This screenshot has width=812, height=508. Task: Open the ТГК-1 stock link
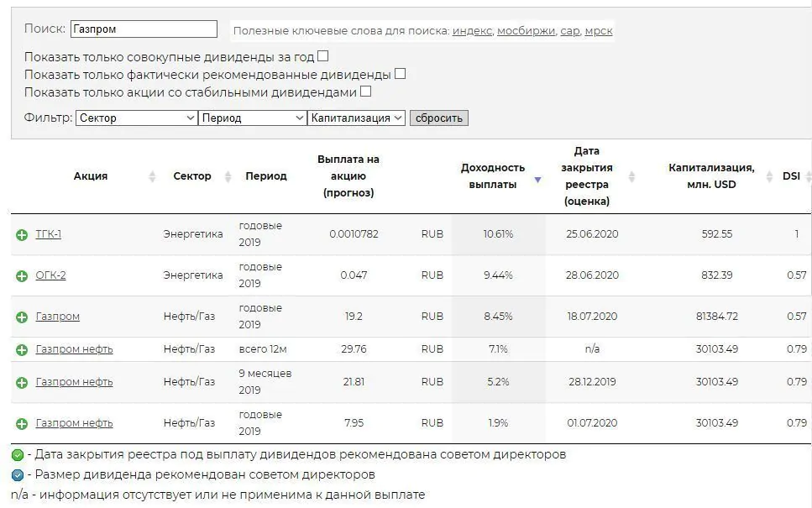click(48, 234)
